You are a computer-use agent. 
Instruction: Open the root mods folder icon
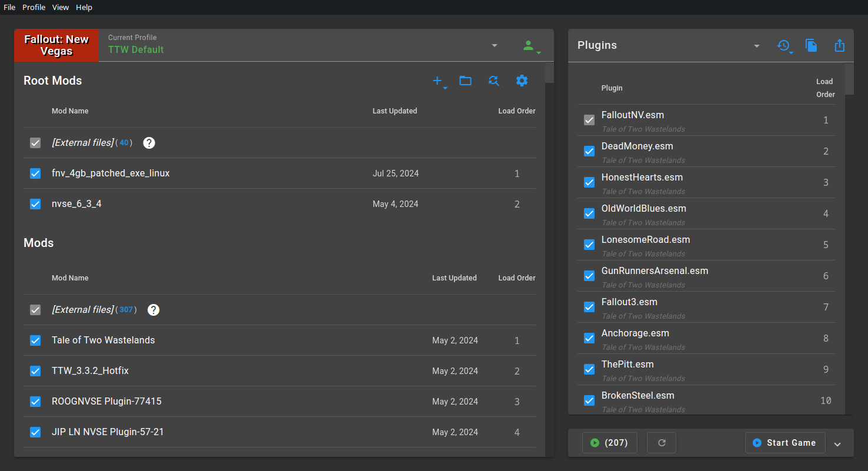(465, 81)
